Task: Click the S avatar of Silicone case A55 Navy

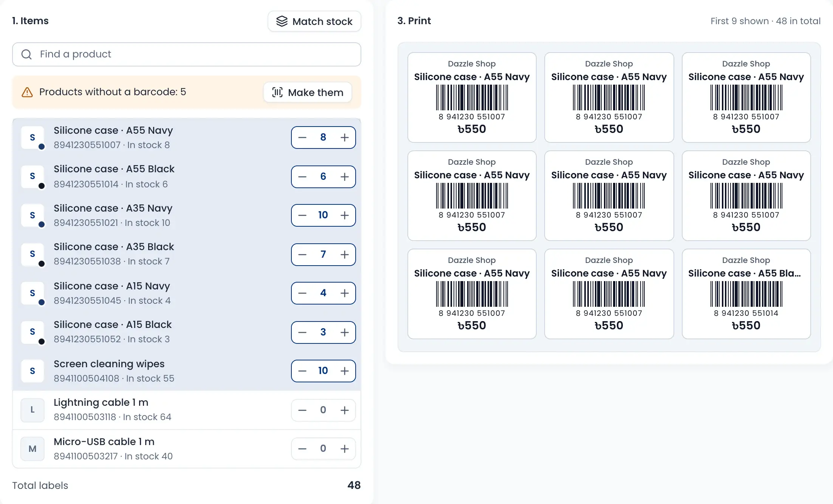Action: pos(33,138)
